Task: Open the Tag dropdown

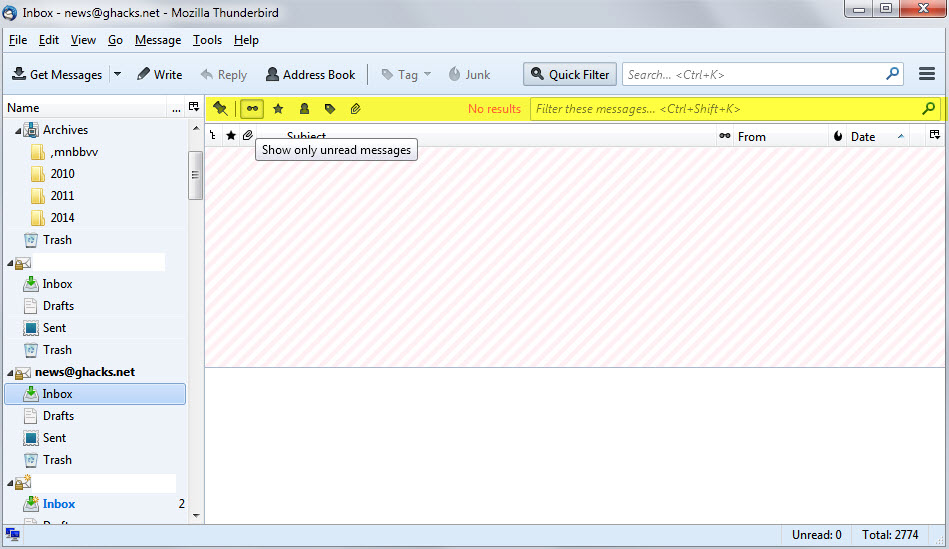Action: tap(406, 74)
